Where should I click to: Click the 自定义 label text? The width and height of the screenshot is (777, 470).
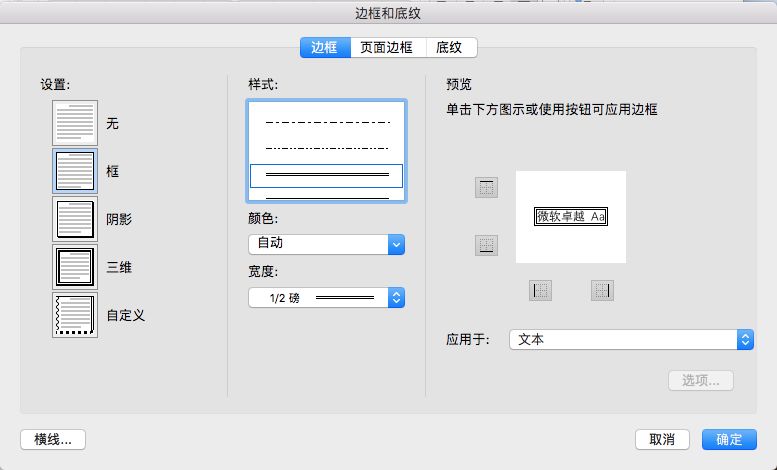(125, 315)
